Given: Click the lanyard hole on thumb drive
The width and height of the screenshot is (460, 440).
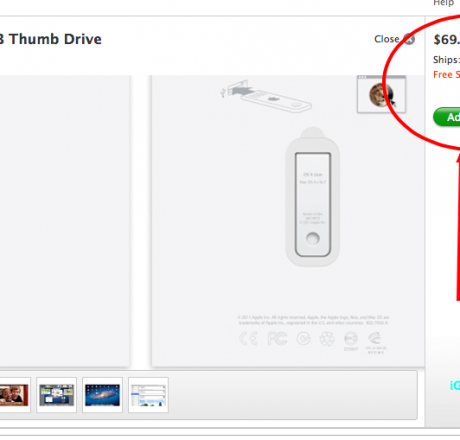Looking at the screenshot, I should pos(313,238).
